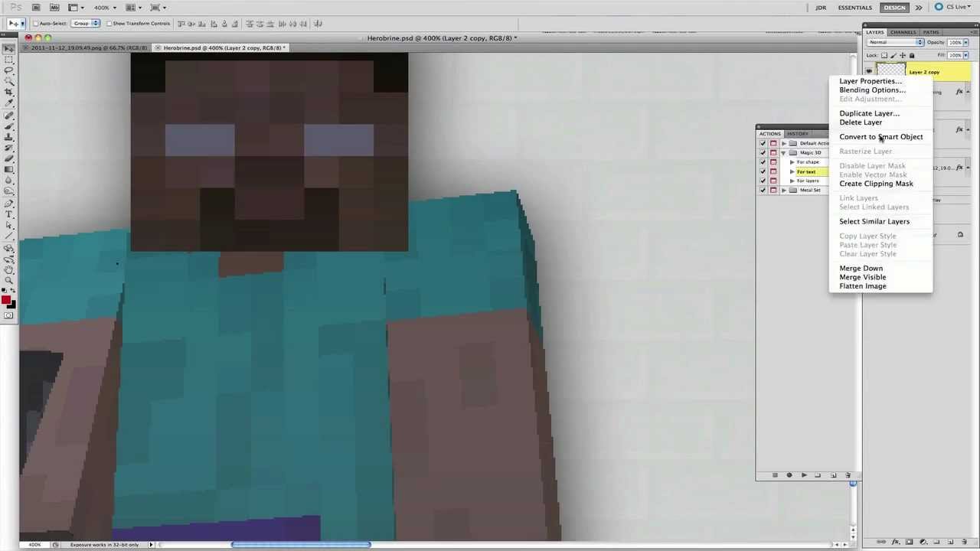
Task: Select the Rectangular Marquee tool
Action: coord(8,59)
